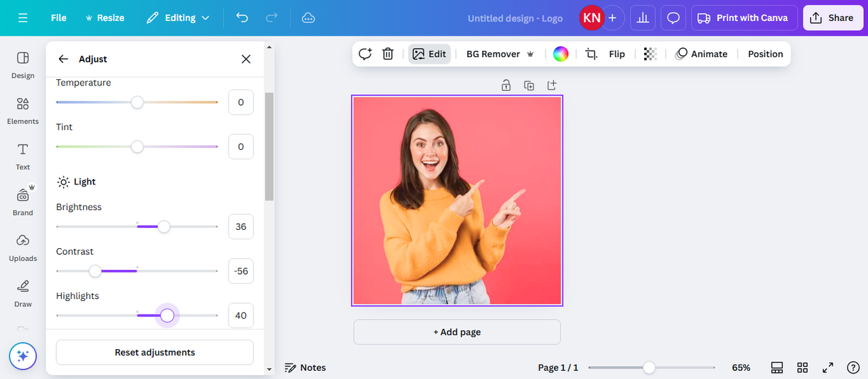The height and width of the screenshot is (379, 868).
Task: Expand the Editing mode dropdown
Action: 178,18
